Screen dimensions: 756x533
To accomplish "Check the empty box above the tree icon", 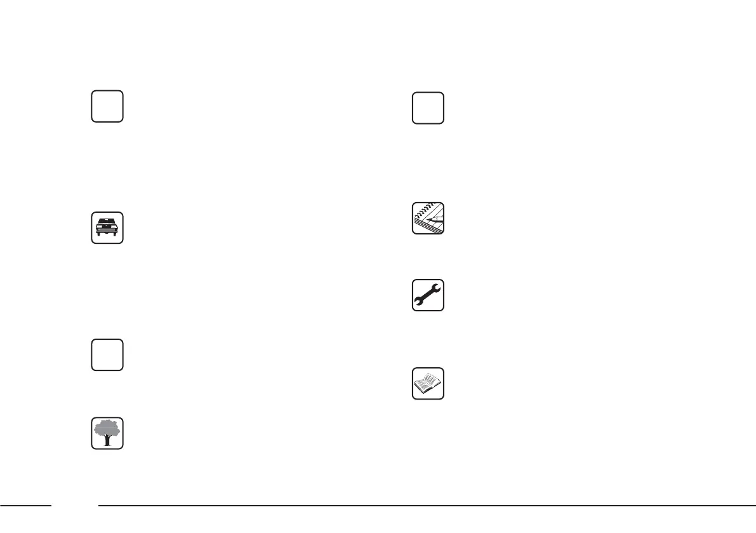I will 107,354.
